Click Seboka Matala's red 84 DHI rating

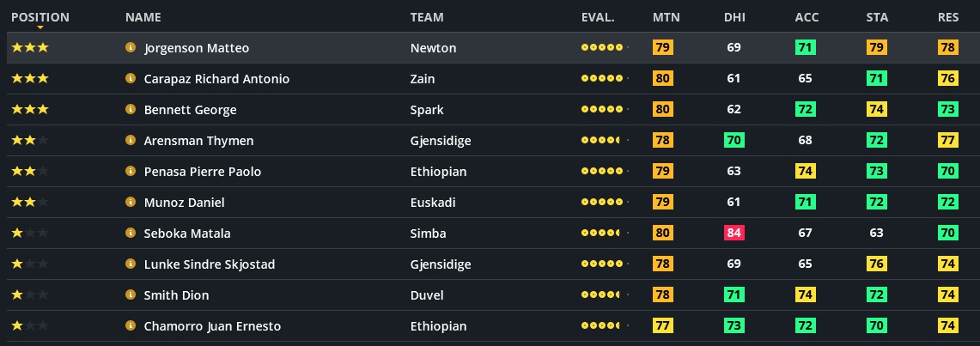[733, 234]
